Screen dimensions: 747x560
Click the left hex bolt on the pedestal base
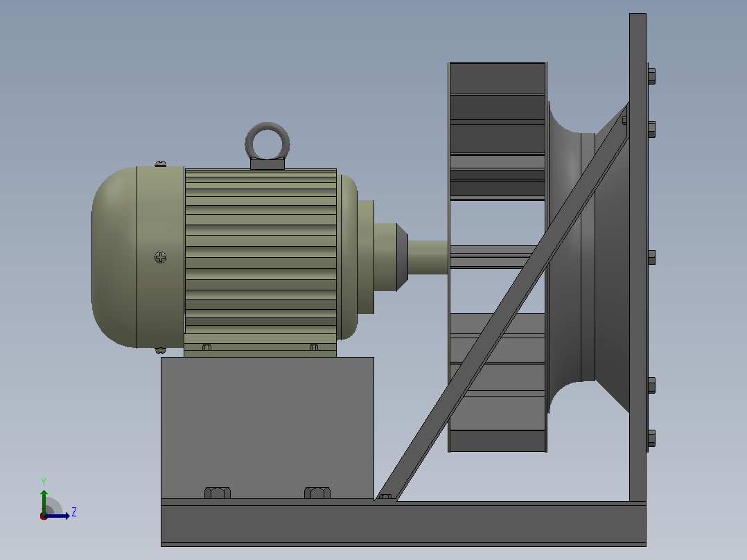coord(218,493)
